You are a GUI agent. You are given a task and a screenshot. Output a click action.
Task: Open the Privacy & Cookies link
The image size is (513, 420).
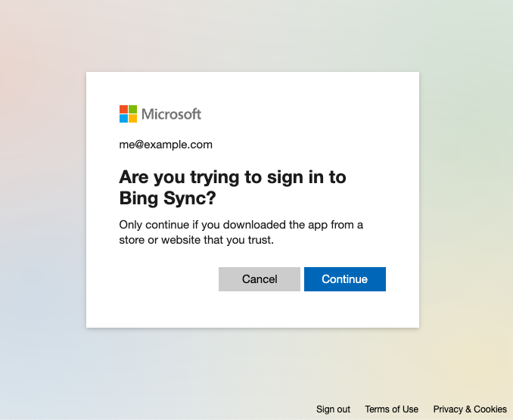tap(470, 409)
